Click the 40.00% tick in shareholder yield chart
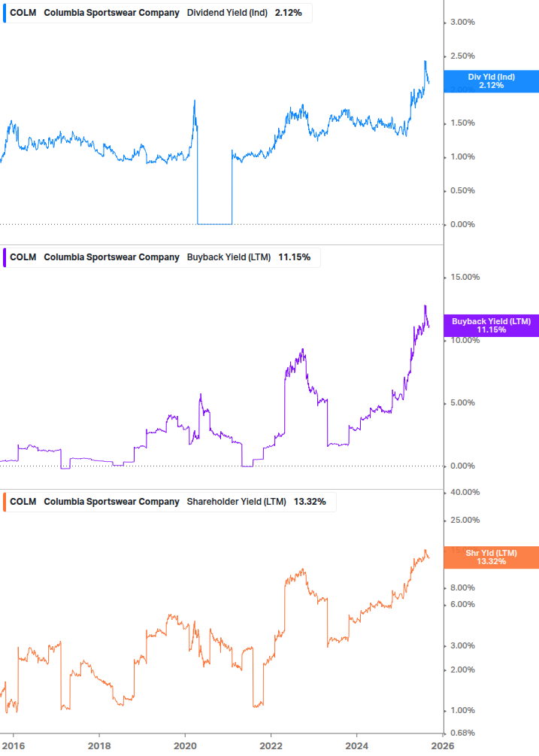Screen dimensions: 539x756 [465, 492]
